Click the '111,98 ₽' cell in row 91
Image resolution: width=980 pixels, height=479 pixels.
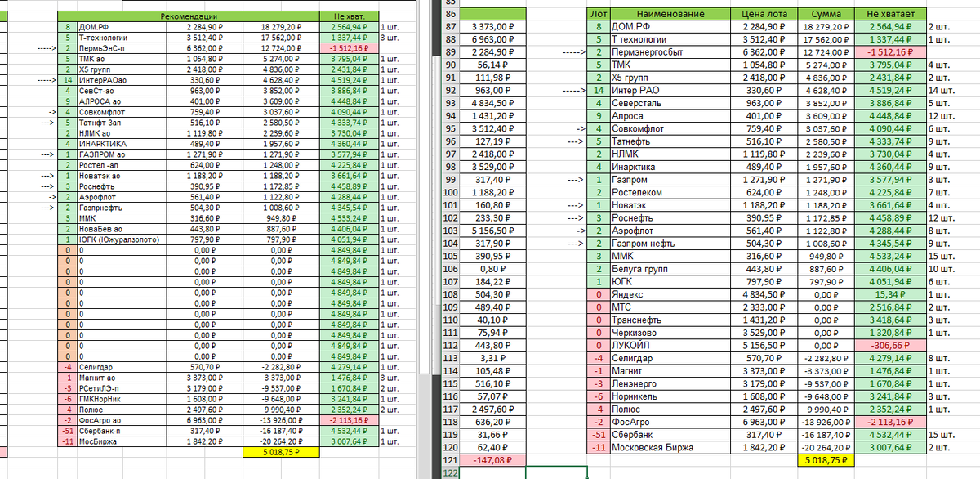(492, 78)
